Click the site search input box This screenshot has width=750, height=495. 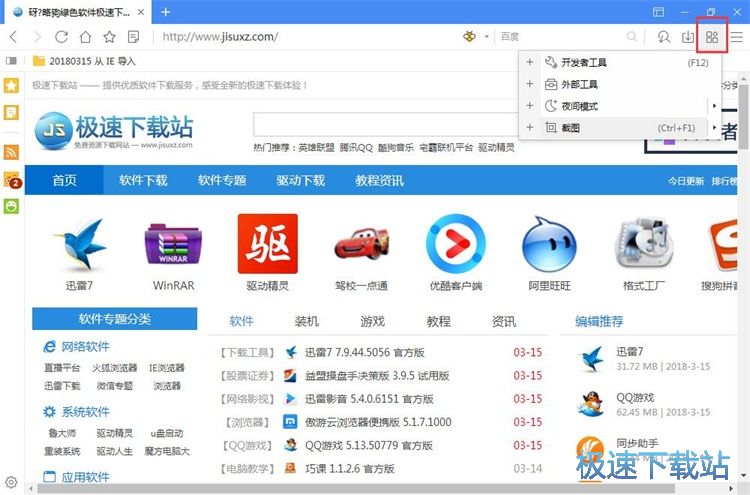[386, 125]
